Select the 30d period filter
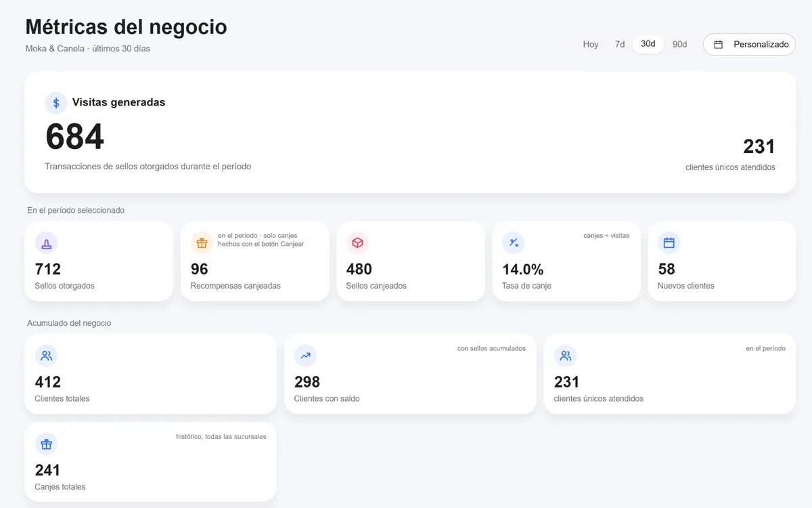812x508 pixels. click(648, 44)
